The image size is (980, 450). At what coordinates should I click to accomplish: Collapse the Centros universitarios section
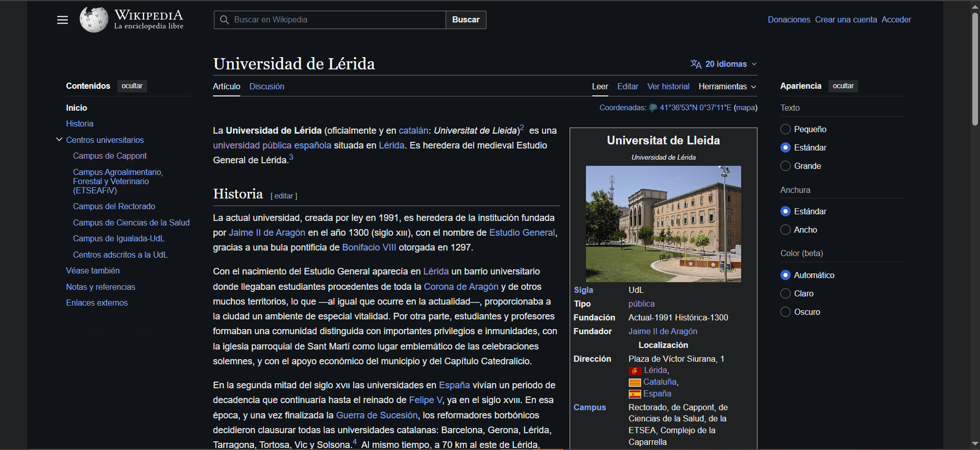tap(59, 139)
